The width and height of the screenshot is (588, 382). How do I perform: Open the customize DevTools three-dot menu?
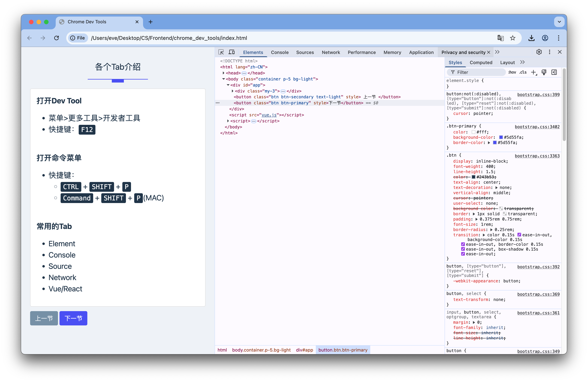pos(549,52)
